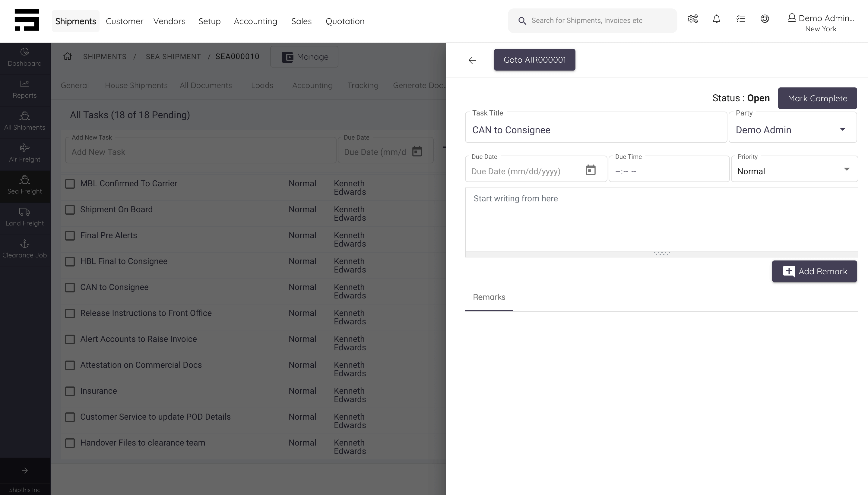Viewport: 868px width, 495px height.
Task: Open settings using the gear icon
Action: [x=692, y=19]
